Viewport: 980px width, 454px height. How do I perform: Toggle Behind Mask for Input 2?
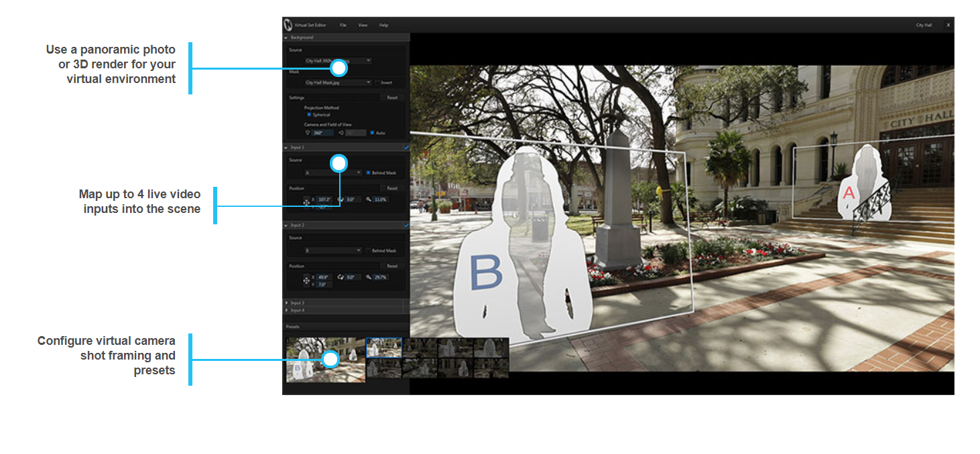[369, 250]
